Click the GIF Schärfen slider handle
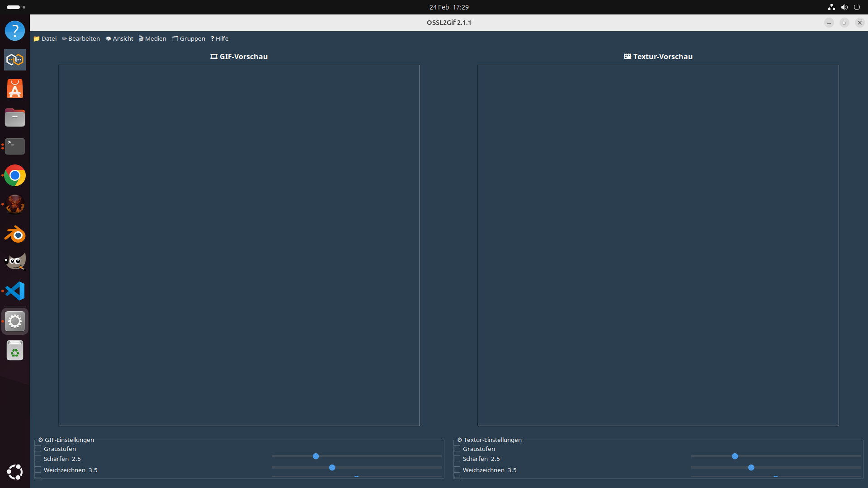868x488 pixels. [316, 456]
